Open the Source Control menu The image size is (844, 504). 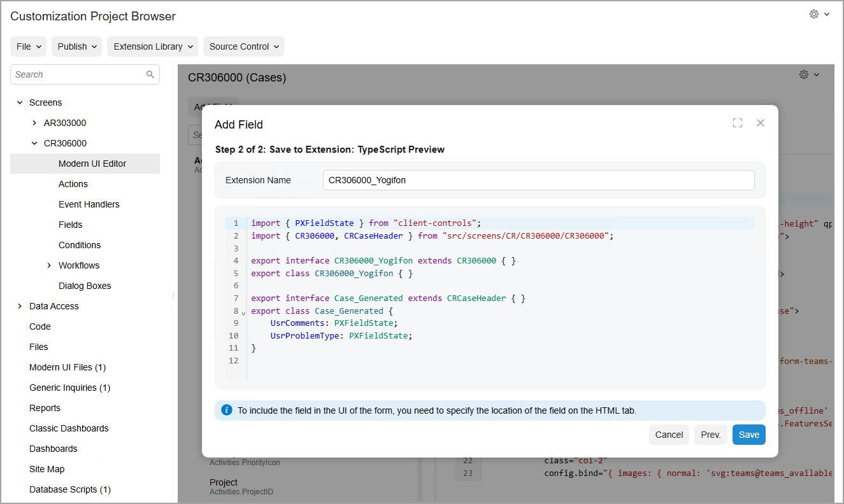pyautogui.click(x=243, y=46)
